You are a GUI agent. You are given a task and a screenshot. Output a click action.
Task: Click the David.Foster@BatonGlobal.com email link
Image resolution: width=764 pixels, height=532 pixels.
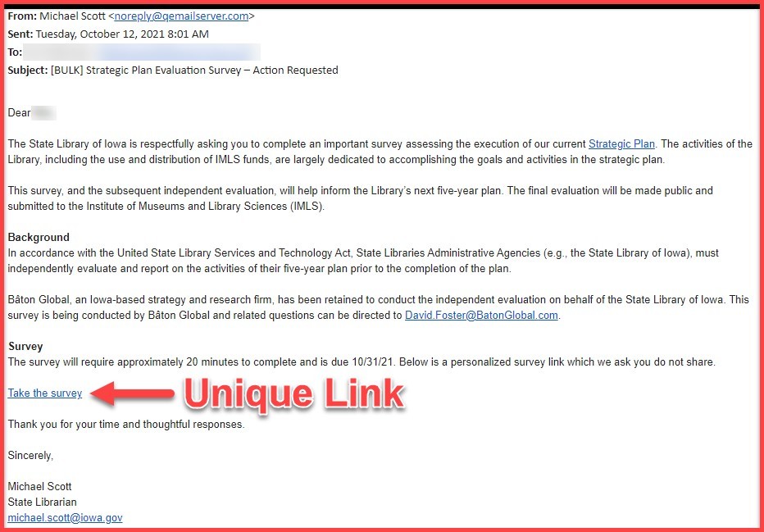coord(482,315)
